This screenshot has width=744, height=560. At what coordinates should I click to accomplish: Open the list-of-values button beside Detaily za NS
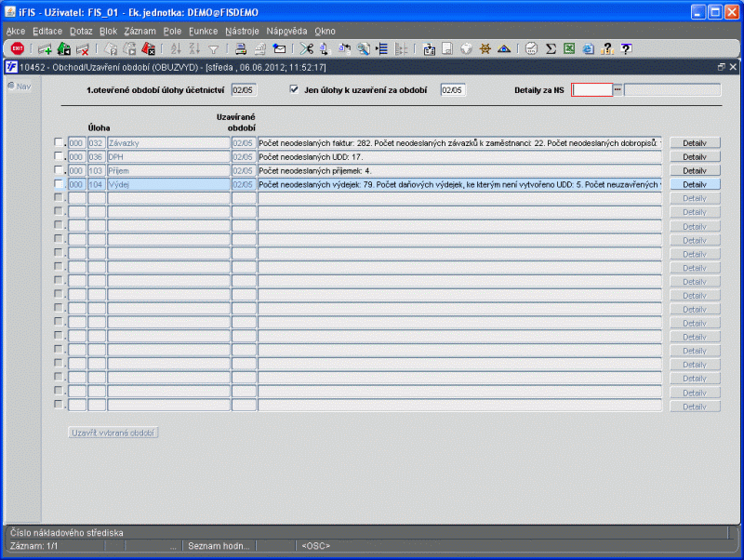pos(618,89)
